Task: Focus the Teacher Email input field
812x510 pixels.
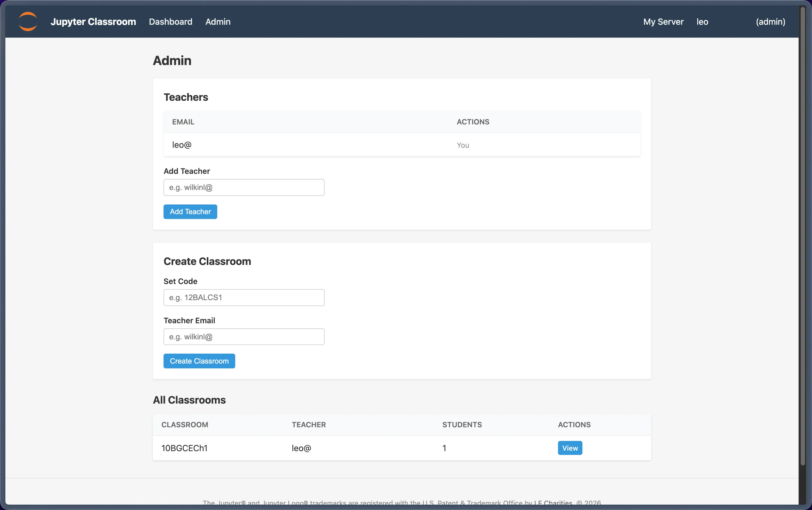Action: (x=244, y=337)
